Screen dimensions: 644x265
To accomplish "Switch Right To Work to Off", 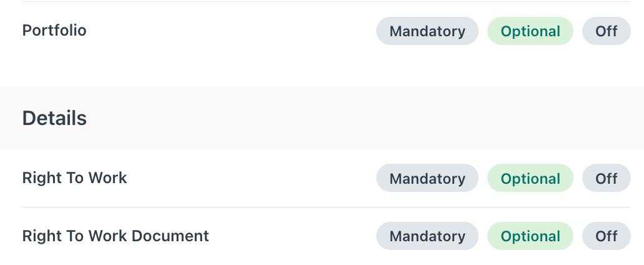I will [x=606, y=178].
